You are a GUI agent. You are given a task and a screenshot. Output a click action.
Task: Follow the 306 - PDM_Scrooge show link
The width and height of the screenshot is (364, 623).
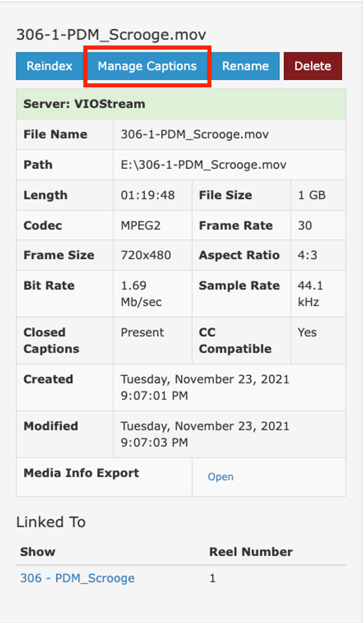(x=77, y=578)
